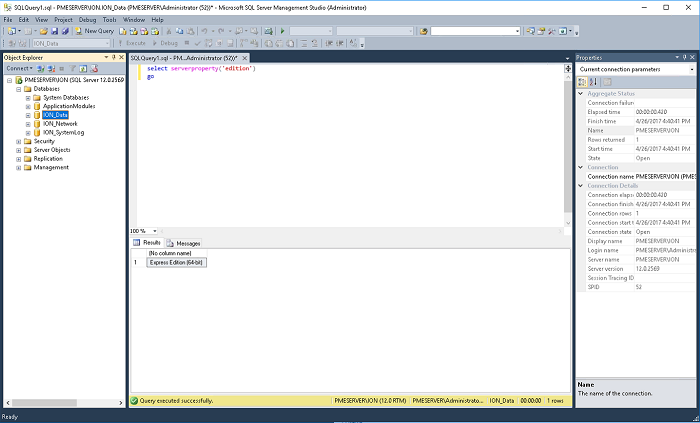This screenshot has width=700, height=423.
Task: Collapse the Connection Details section
Action: pyautogui.click(x=581, y=186)
